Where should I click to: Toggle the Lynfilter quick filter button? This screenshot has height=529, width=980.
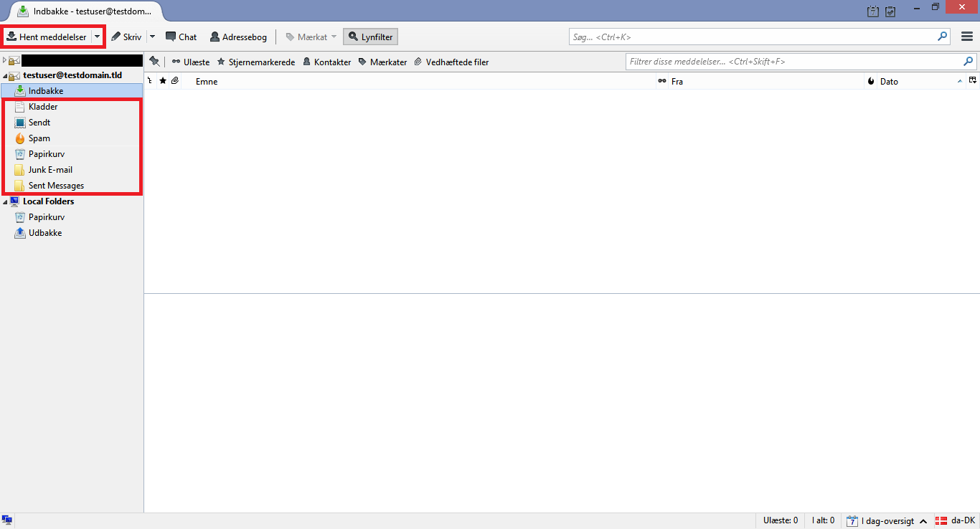pyautogui.click(x=370, y=37)
